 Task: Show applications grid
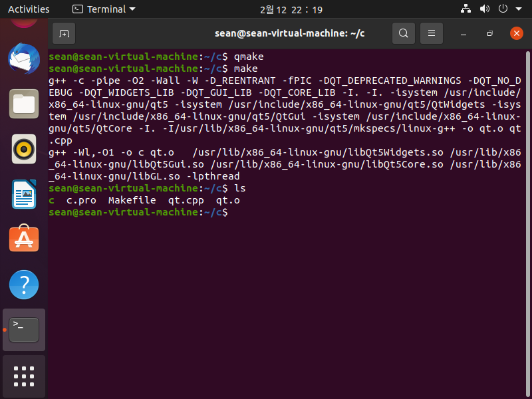tap(24, 376)
